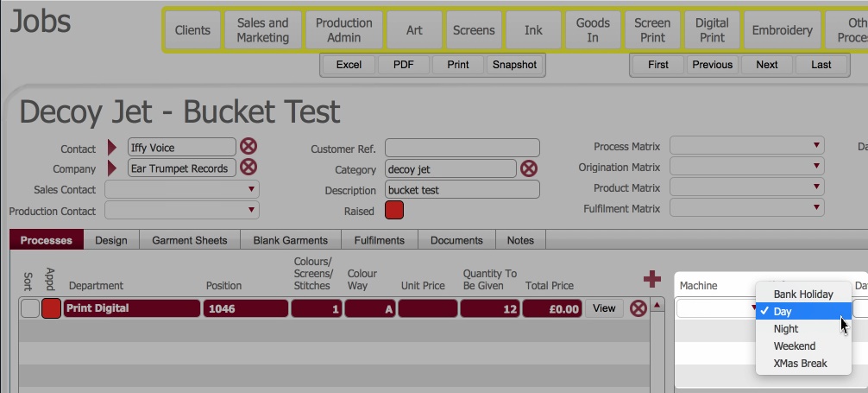
Task: Expand the Process Matrix dropdown
Action: coord(746,147)
